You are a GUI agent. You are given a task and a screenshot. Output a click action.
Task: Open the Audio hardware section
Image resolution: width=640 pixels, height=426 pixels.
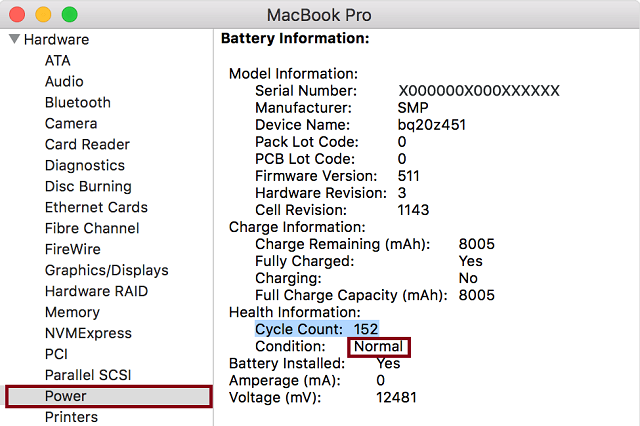click(64, 81)
